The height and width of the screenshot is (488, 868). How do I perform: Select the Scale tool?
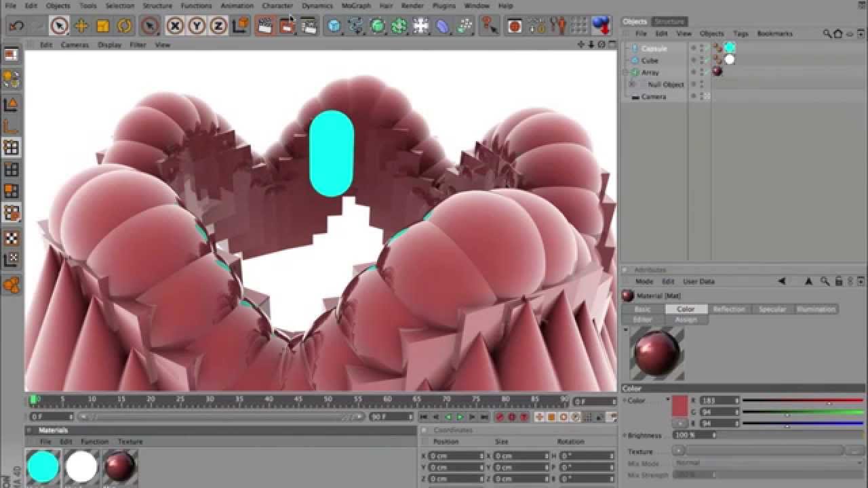pos(103,26)
